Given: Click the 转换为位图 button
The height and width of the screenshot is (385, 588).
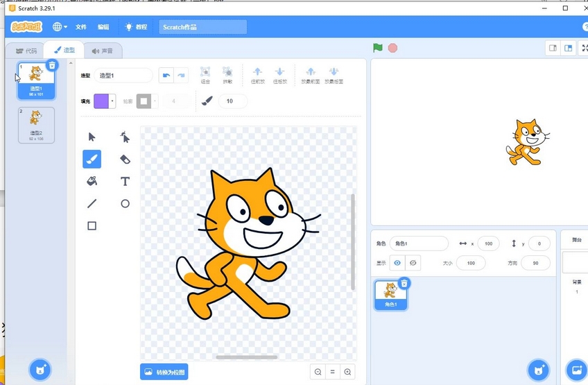Looking at the screenshot, I should pyautogui.click(x=164, y=372).
